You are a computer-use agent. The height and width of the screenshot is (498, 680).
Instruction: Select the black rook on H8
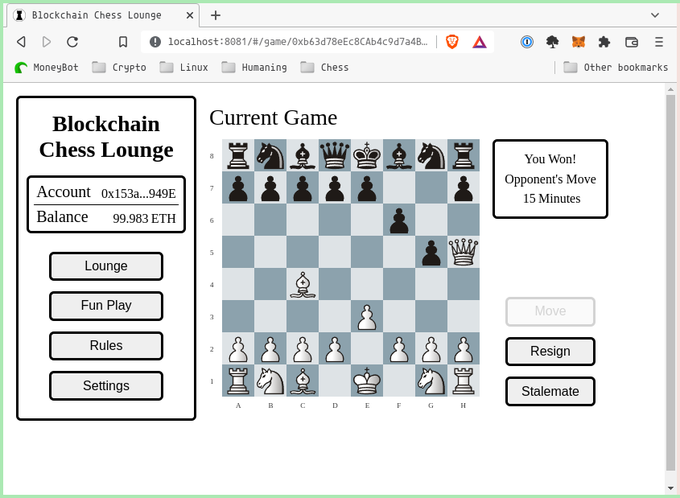pyautogui.click(x=464, y=155)
